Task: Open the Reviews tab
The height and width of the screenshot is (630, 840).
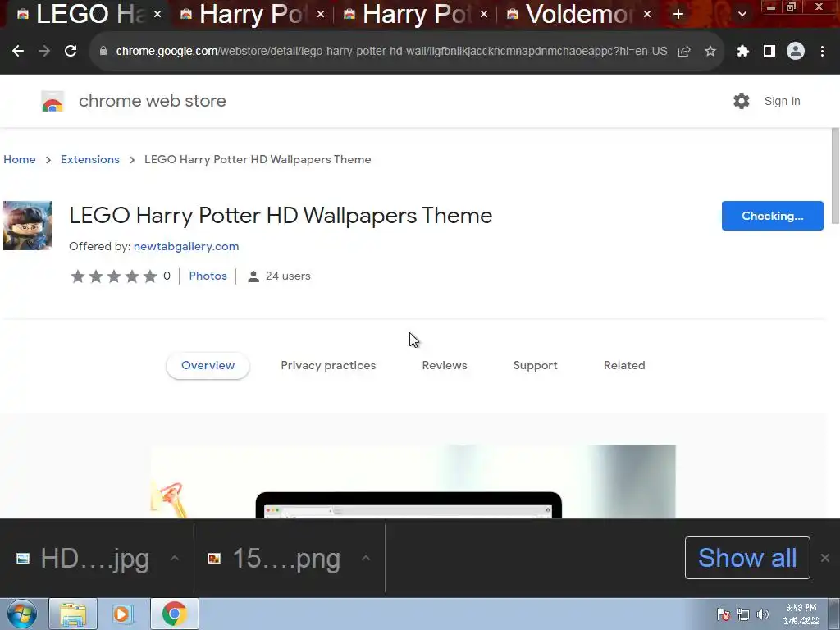Action: tap(445, 365)
